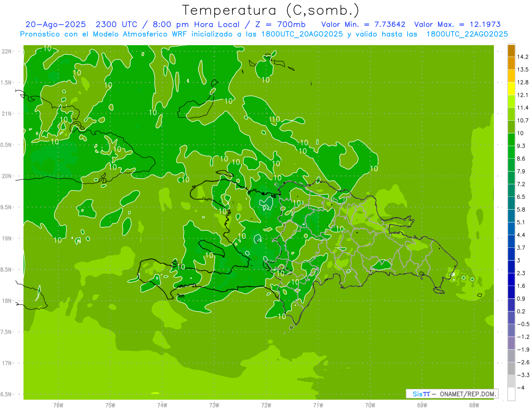Image resolution: width=532 pixels, height=411 pixels.
Task: Click the '74W' longitude label
Action: pyautogui.click(x=162, y=405)
